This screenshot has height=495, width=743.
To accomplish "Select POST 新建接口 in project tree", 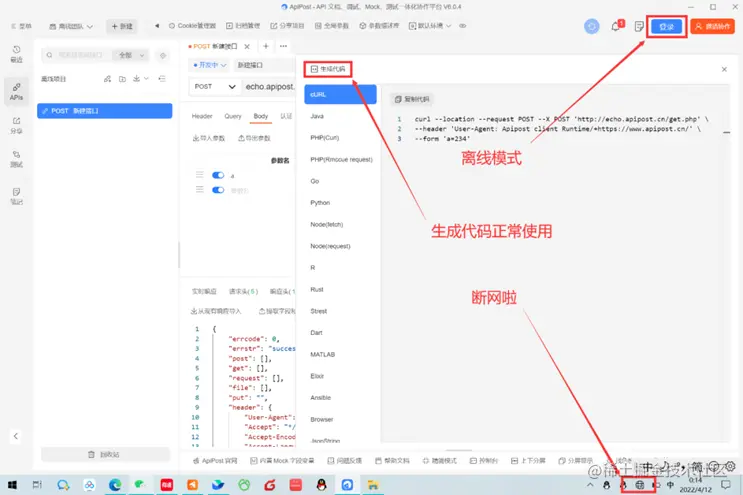I will coord(105,111).
